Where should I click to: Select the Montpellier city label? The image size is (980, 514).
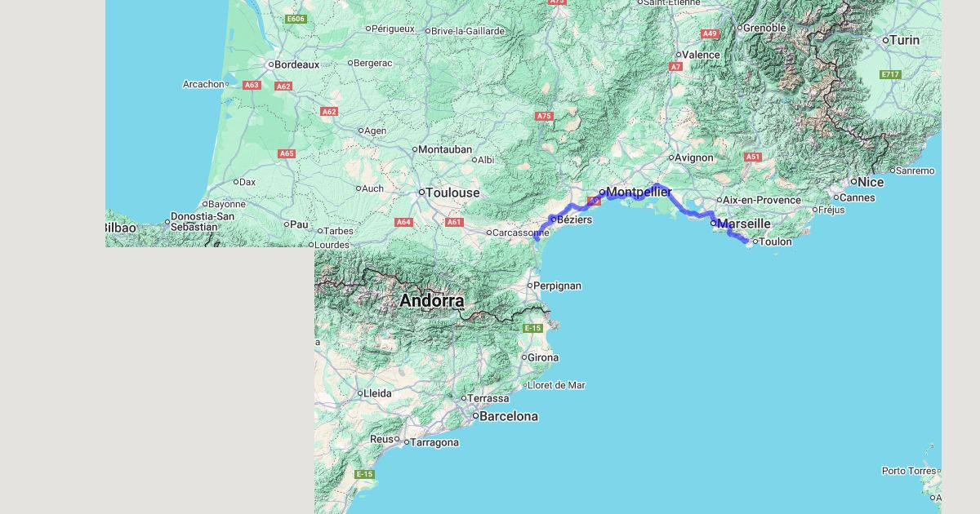pos(639,193)
